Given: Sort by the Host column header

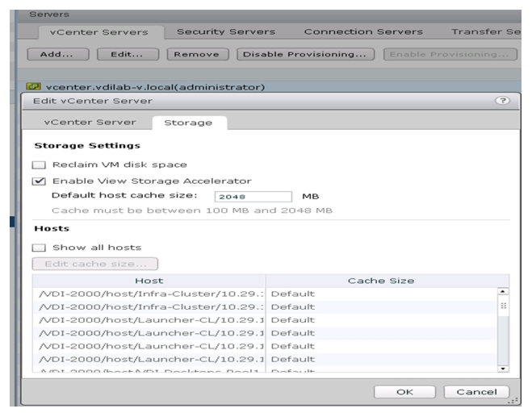Looking at the screenshot, I should pos(149,281).
